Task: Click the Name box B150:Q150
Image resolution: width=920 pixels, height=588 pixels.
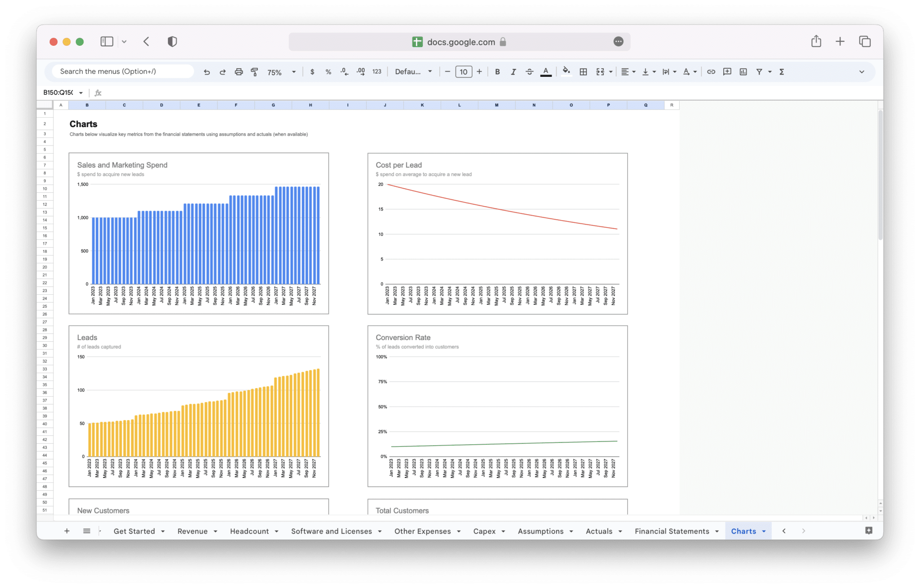Action: pyautogui.click(x=58, y=93)
